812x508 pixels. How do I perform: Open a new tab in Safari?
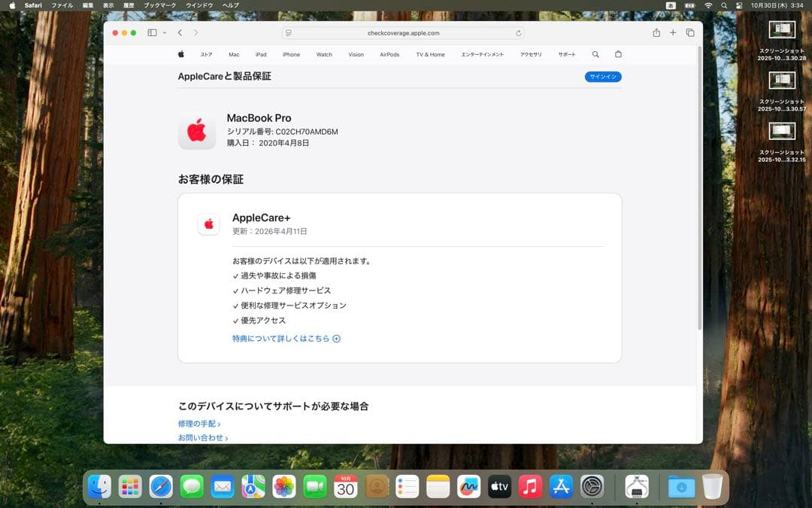673,32
